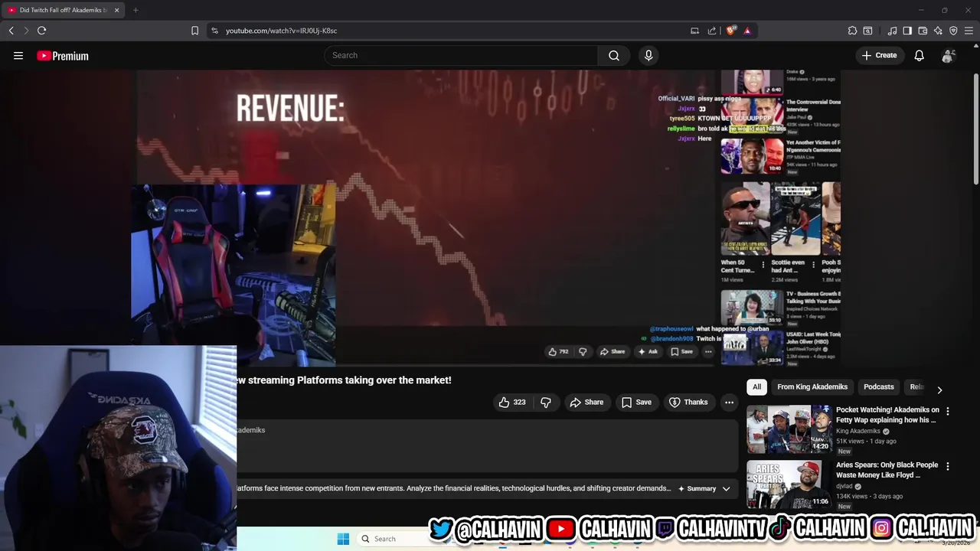Click the URL address bar
The height and width of the screenshot is (551, 980).
point(452,31)
